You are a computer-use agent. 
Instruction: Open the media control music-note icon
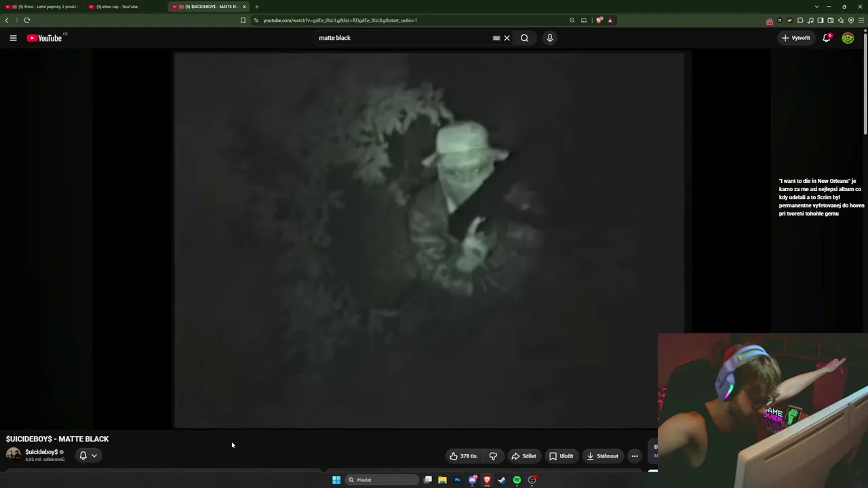tap(810, 20)
